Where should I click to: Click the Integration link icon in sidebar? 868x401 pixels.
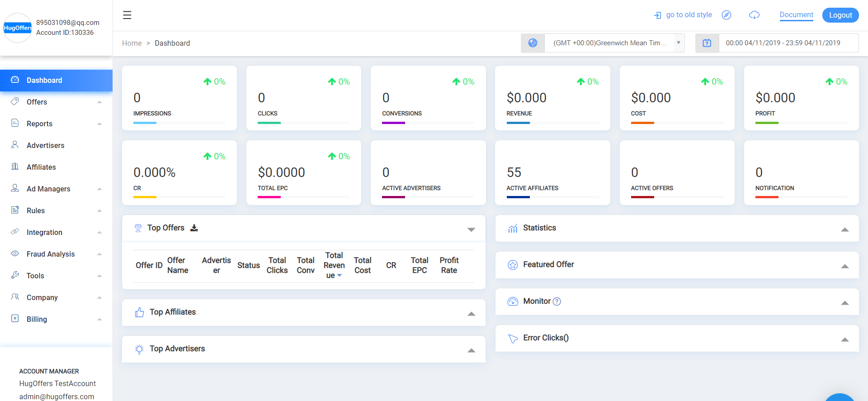[15, 232]
